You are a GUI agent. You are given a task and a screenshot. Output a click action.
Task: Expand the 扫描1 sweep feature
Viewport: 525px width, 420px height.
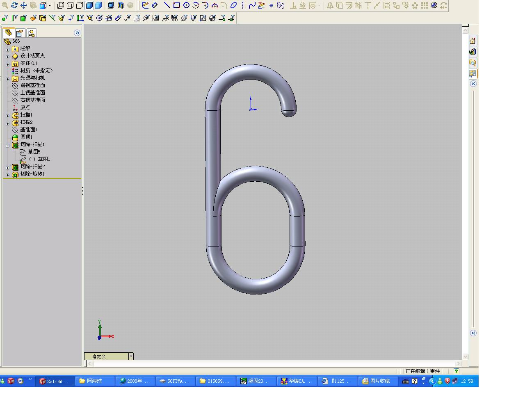pyautogui.click(x=7, y=116)
